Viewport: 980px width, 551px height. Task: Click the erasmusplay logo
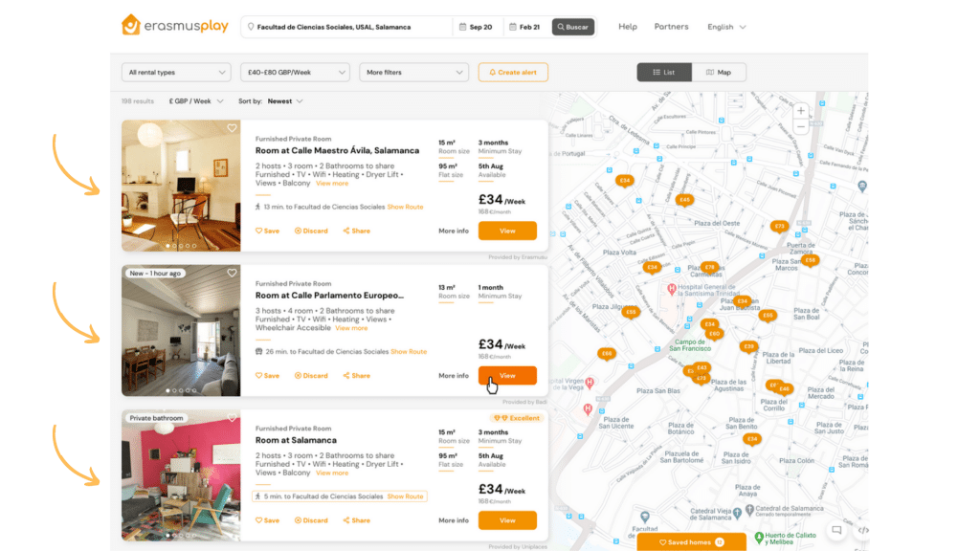pyautogui.click(x=175, y=26)
